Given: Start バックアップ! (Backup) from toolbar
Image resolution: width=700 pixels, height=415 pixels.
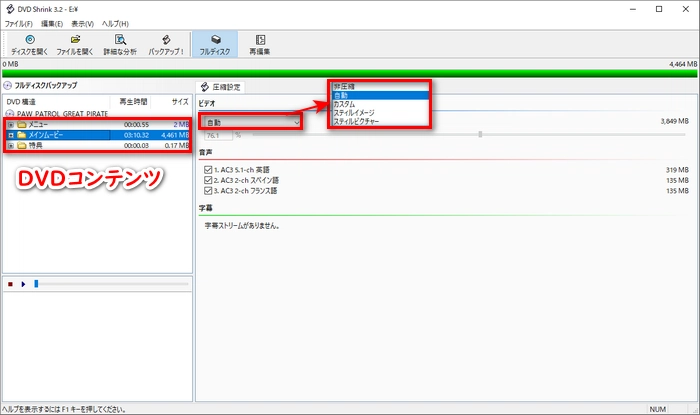Looking at the screenshot, I should pyautogui.click(x=166, y=40).
